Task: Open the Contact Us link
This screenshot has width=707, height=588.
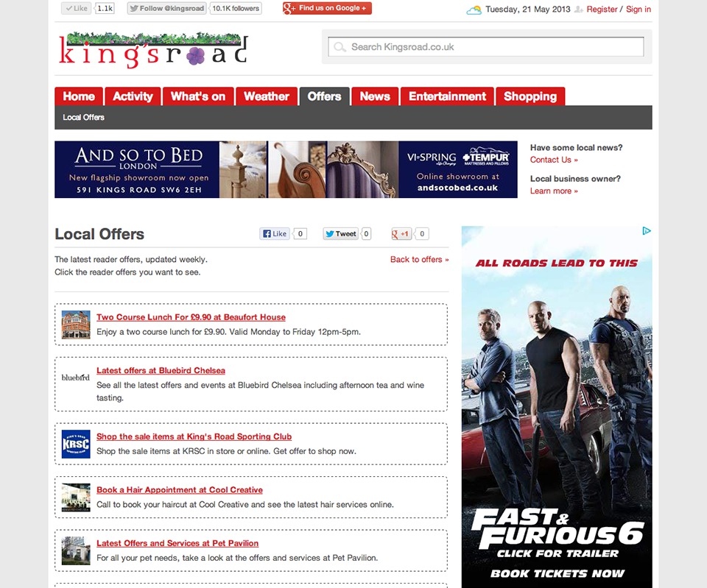Action: (x=554, y=160)
